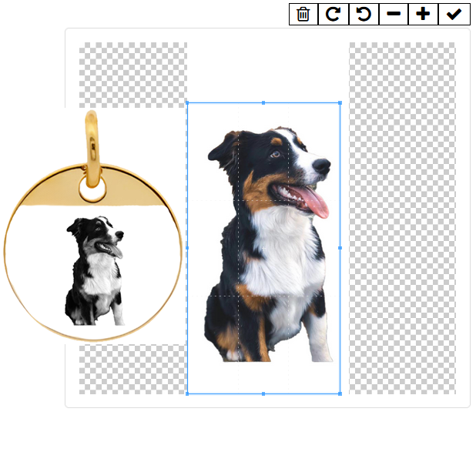Click the trash icon to delete image

point(303,15)
